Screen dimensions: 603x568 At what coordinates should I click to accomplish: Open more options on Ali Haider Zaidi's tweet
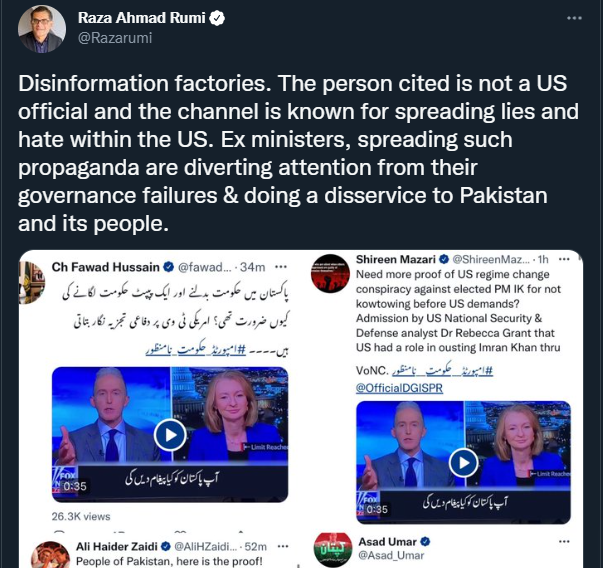[283, 546]
